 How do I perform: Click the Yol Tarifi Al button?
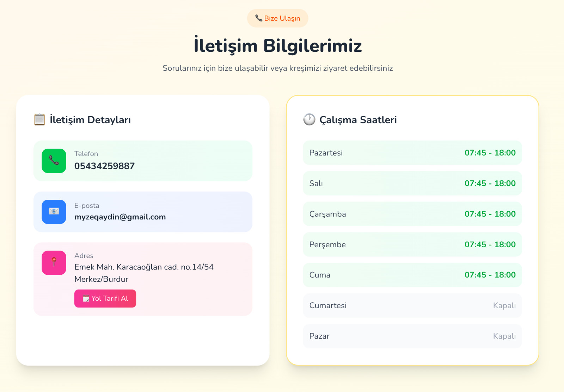point(105,298)
